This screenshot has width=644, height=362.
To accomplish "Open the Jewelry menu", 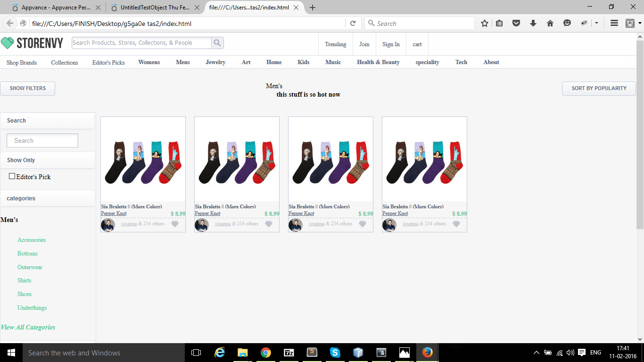I will pos(215,62).
